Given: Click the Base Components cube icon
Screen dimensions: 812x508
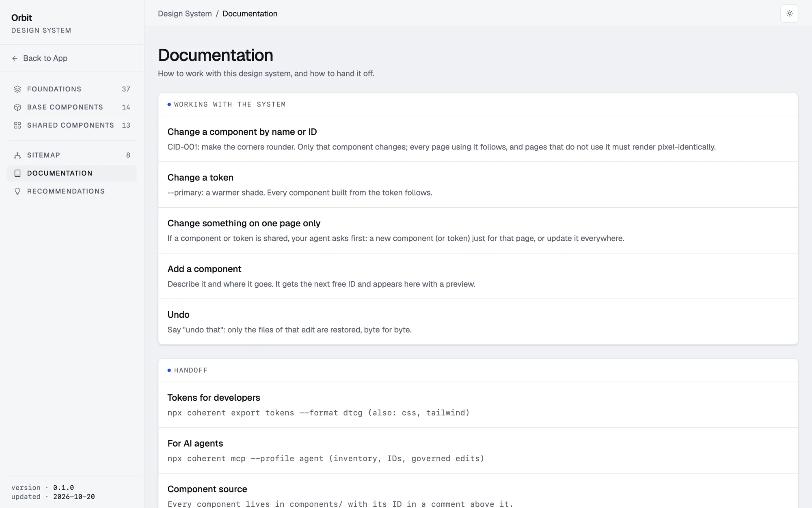Looking at the screenshot, I should [17, 107].
